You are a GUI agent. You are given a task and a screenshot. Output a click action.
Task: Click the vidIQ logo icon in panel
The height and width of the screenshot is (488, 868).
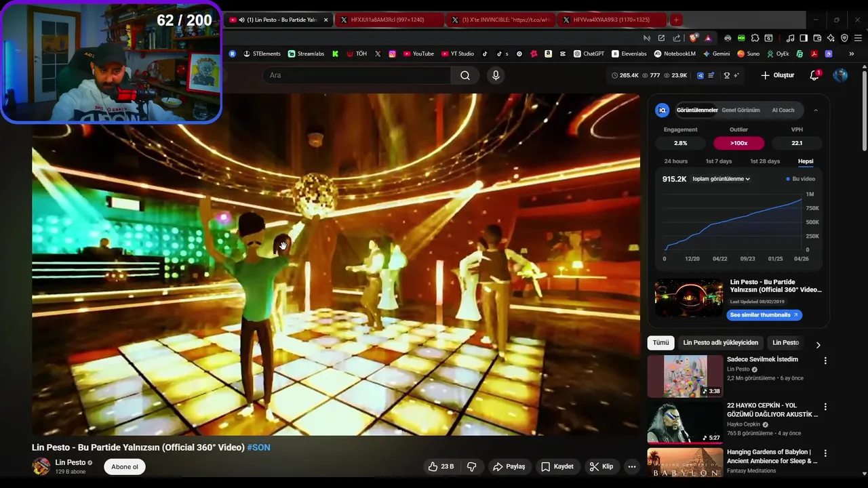663,110
